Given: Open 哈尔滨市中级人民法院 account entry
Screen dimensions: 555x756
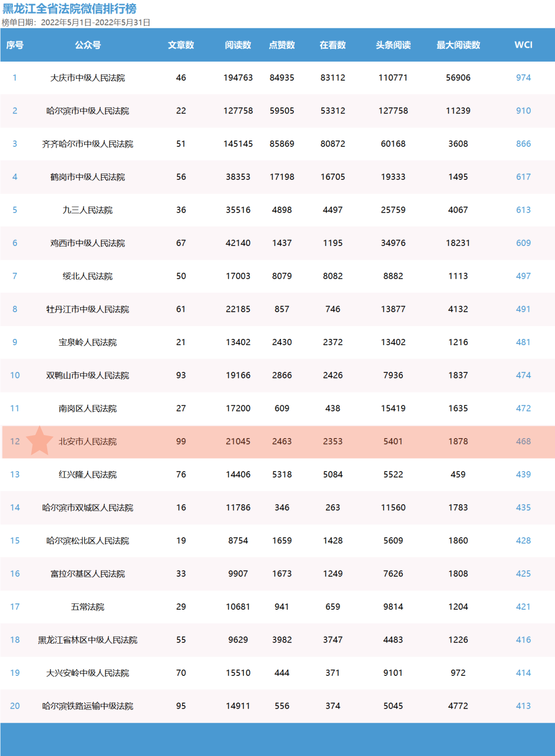Looking at the screenshot, I should point(88,111).
